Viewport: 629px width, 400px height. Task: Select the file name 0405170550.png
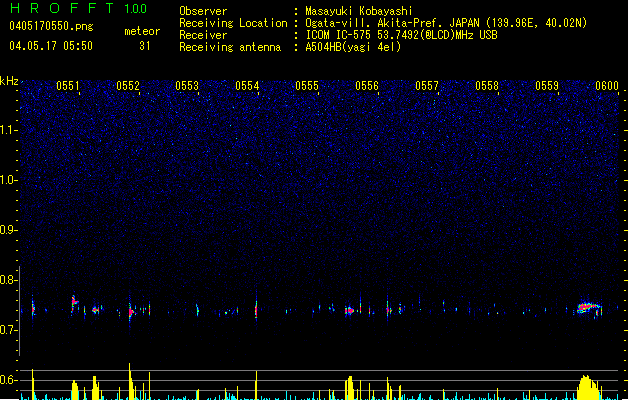[51, 26]
